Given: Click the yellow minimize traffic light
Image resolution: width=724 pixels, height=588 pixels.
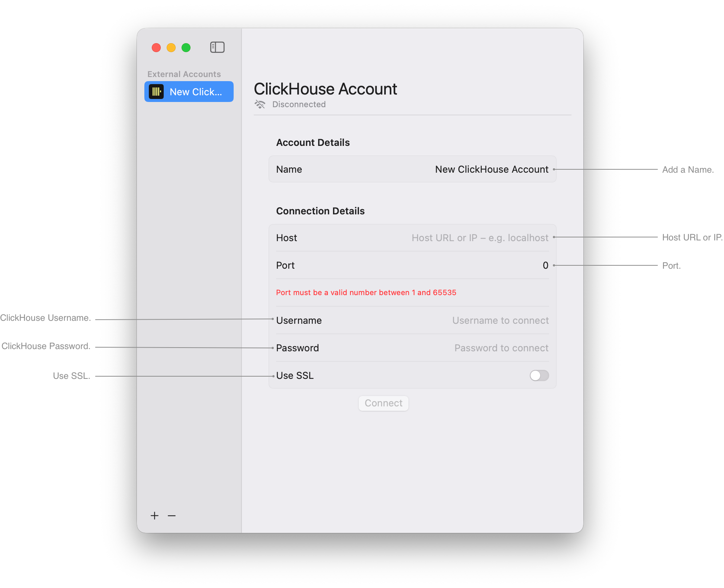Looking at the screenshot, I should point(171,48).
